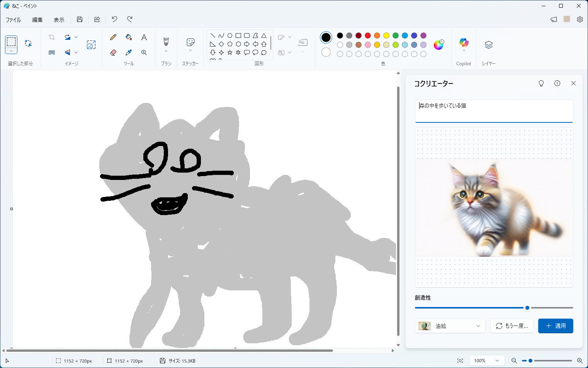588x368 pixels.
Task: Select the Color picker tool
Action: [x=128, y=52]
